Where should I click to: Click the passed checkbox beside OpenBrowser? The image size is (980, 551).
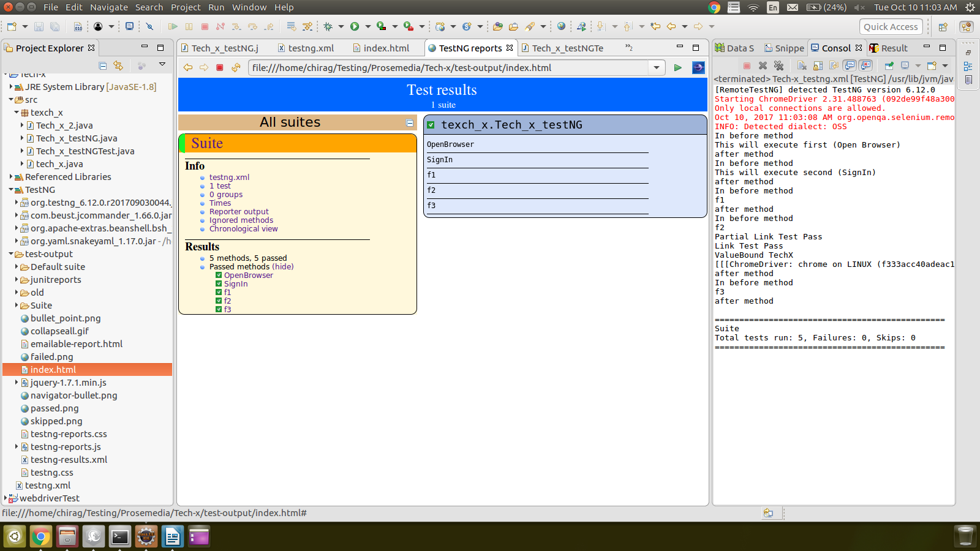coord(219,275)
